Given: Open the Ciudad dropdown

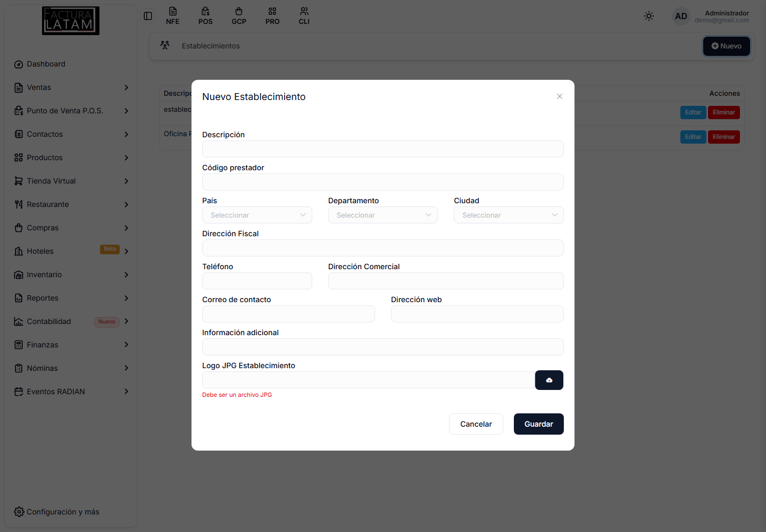Looking at the screenshot, I should click(509, 215).
